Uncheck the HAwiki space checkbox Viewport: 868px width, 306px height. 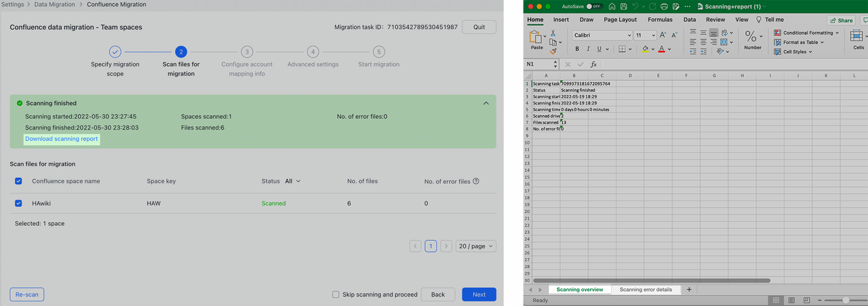[18, 203]
